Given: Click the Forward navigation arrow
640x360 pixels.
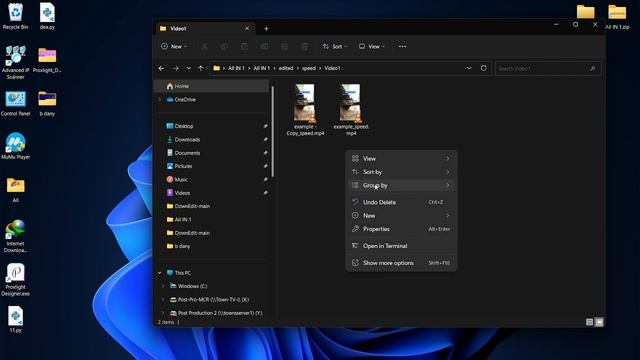Looking at the screenshot, I should coord(176,68).
